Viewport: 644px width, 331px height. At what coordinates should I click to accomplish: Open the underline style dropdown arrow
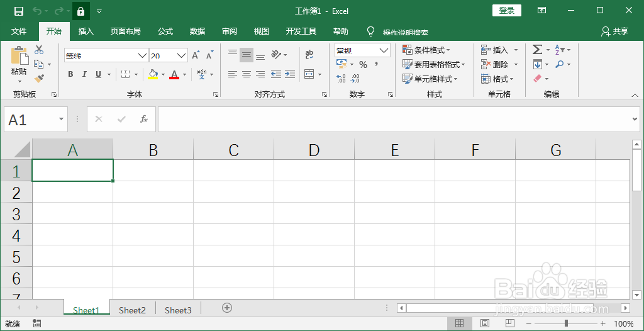click(109, 74)
